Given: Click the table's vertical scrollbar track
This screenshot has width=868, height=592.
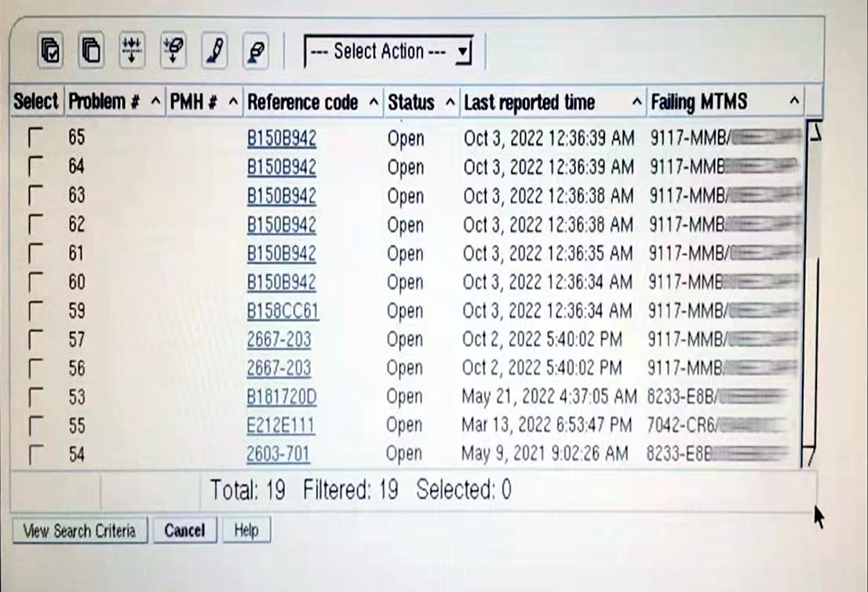Looking at the screenshot, I should click(814, 353).
